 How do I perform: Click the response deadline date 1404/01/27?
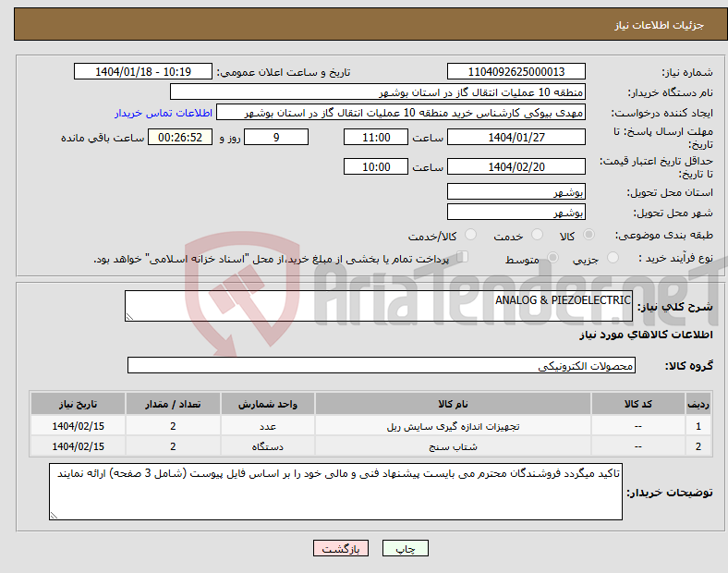516,138
